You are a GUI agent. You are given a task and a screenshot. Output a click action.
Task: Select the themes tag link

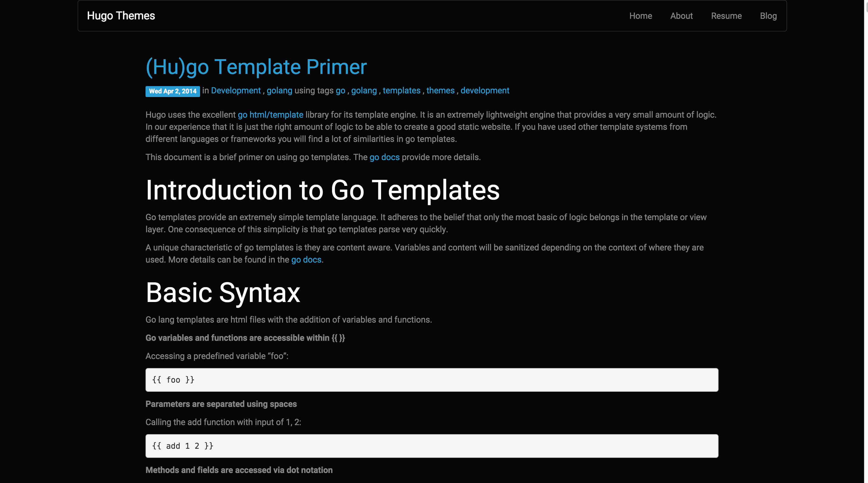pyautogui.click(x=440, y=90)
